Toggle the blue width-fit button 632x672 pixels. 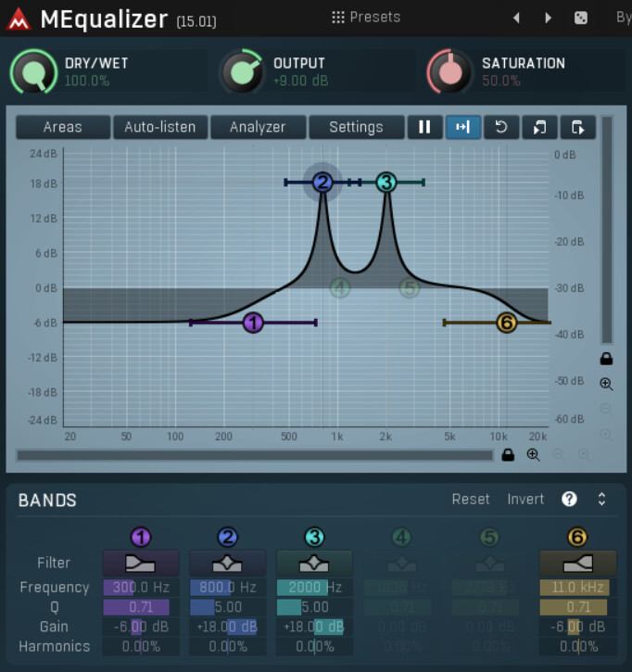[463, 127]
